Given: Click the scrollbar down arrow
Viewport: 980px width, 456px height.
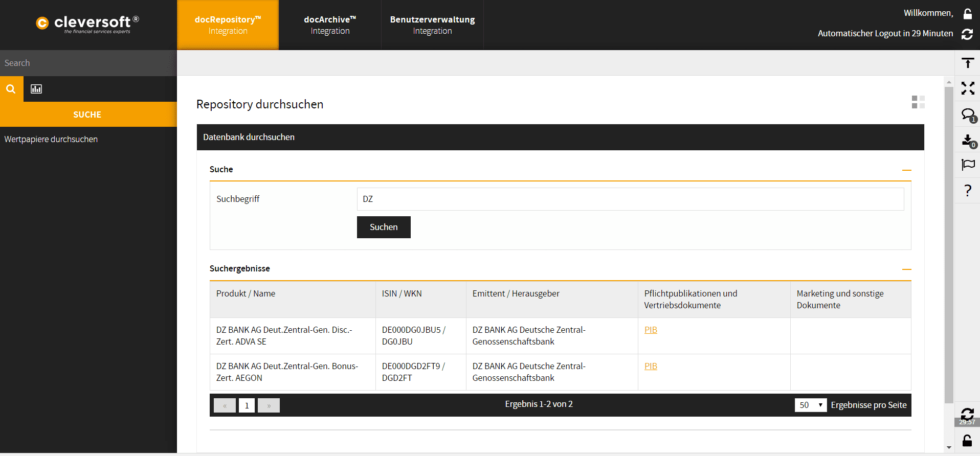Looking at the screenshot, I should [x=949, y=448].
